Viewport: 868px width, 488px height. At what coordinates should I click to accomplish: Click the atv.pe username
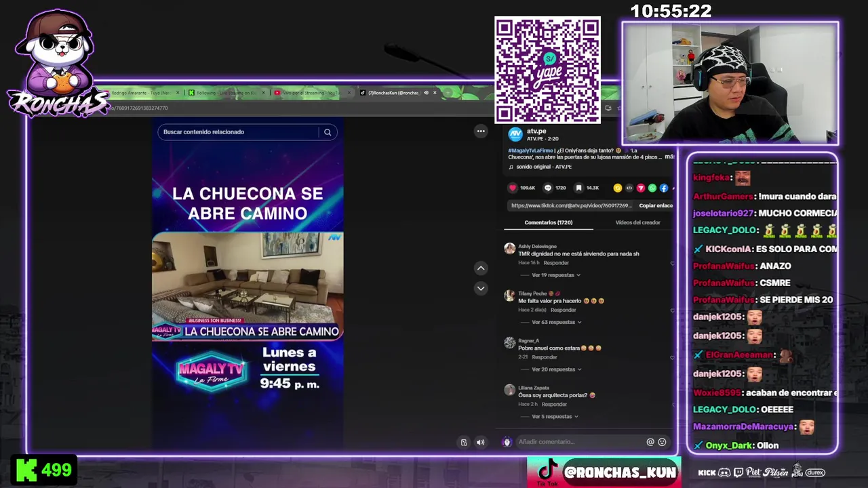pos(536,131)
